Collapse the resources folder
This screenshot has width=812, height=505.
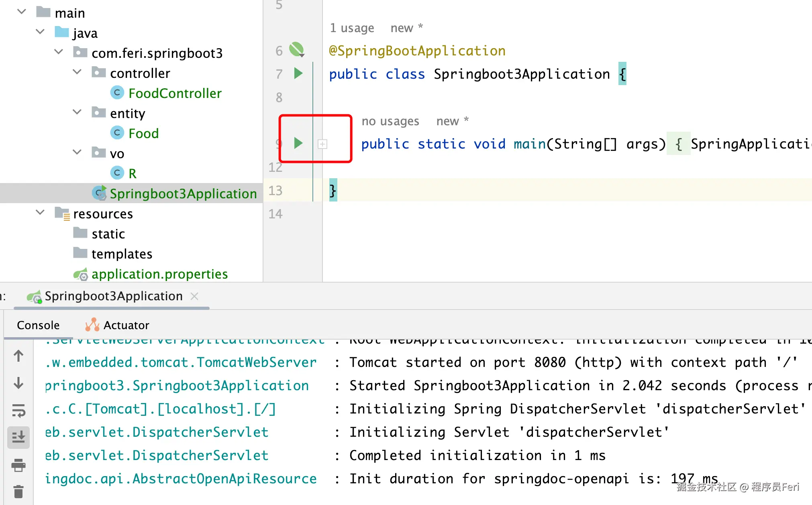click(x=40, y=213)
